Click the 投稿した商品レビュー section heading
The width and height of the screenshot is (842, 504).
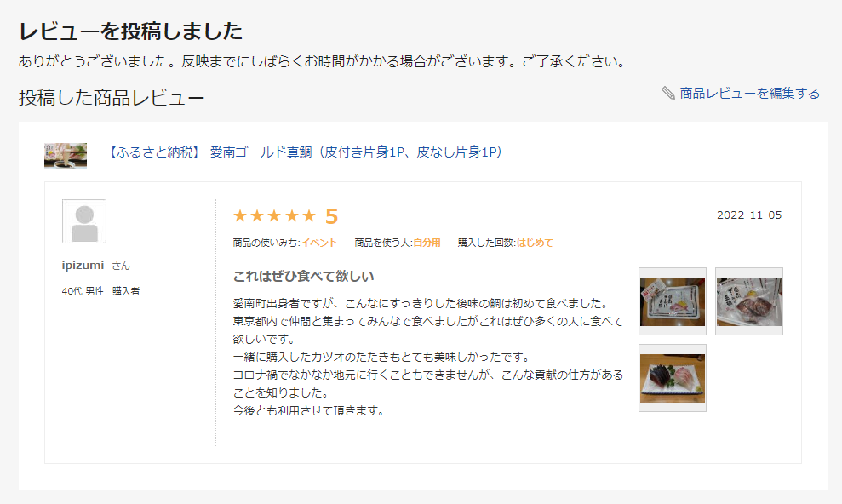(112, 98)
